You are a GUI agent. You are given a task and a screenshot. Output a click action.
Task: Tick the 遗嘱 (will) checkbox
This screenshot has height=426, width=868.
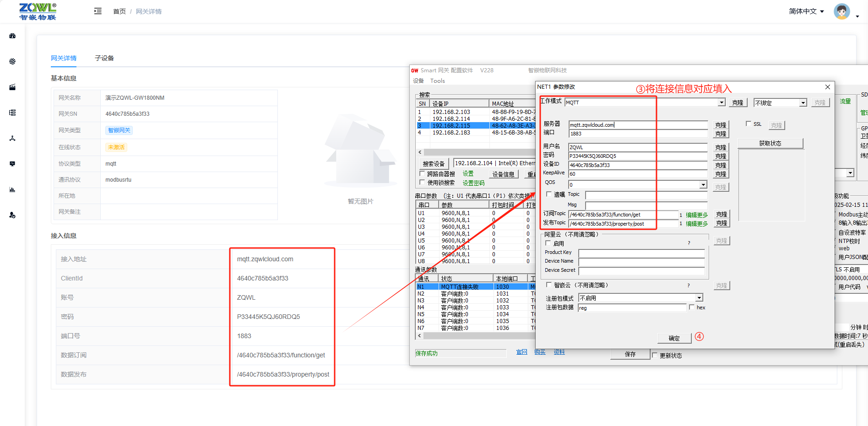549,194
